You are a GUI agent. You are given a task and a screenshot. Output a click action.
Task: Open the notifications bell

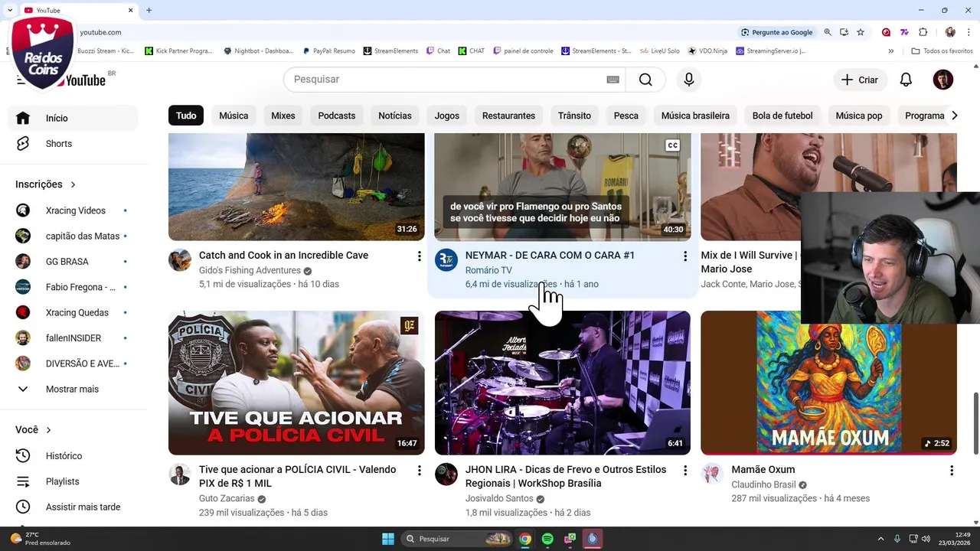906,80
